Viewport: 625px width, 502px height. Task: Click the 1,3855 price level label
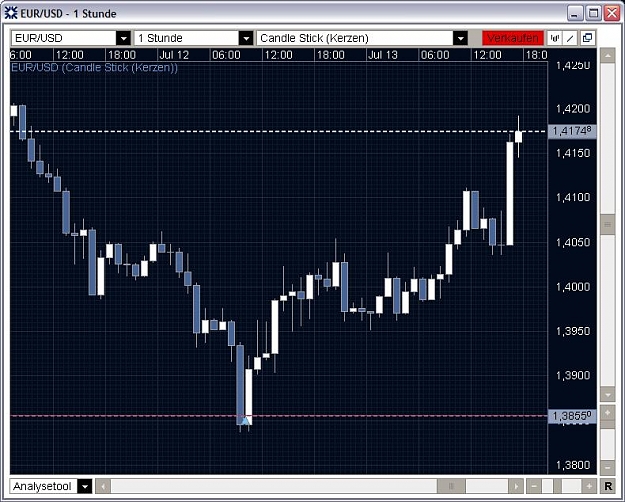(572, 416)
